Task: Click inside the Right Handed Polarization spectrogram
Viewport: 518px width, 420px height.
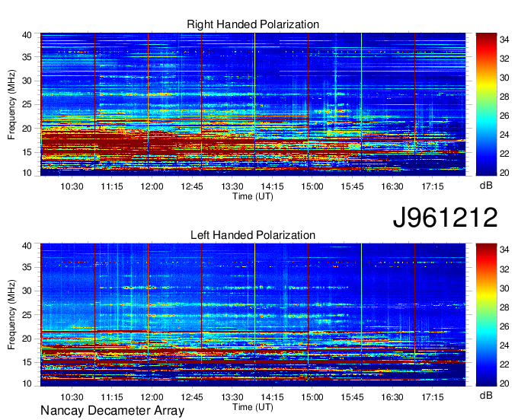Action: pyautogui.click(x=253, y=104)
